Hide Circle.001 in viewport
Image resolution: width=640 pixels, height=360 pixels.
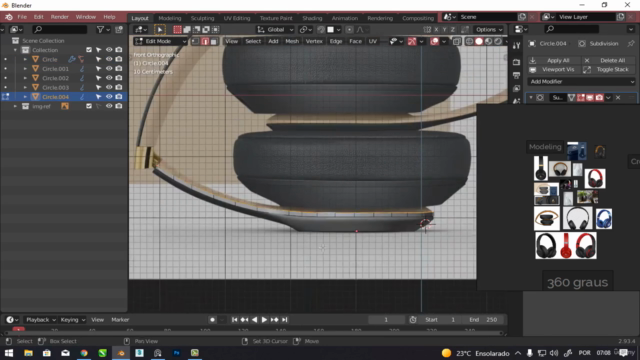coord(109,69)
